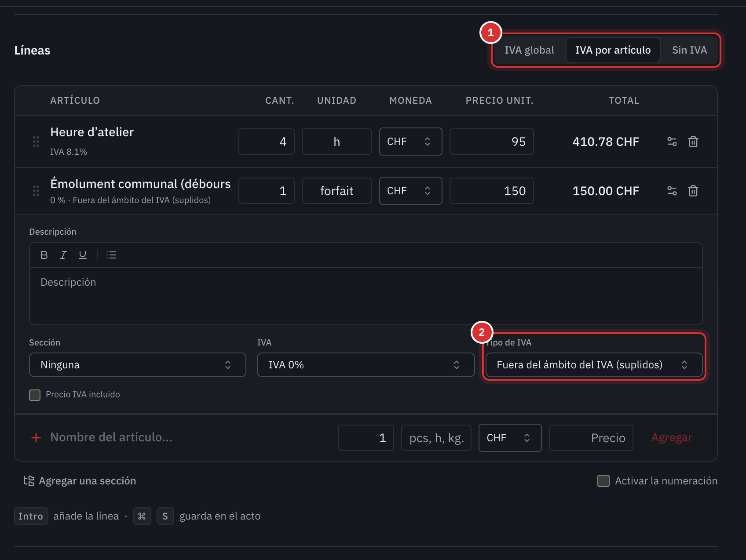
Task: Open settings icon for Émolument communal row
Action: 672,191
